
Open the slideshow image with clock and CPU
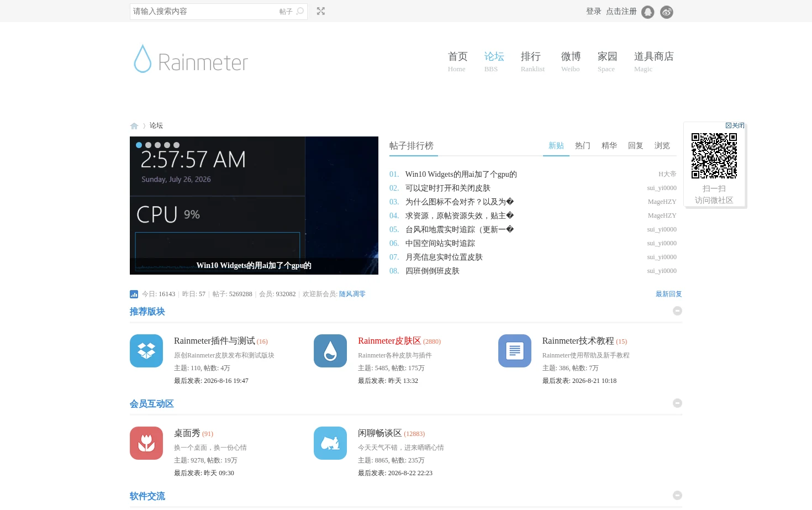(x=254, y=206)
